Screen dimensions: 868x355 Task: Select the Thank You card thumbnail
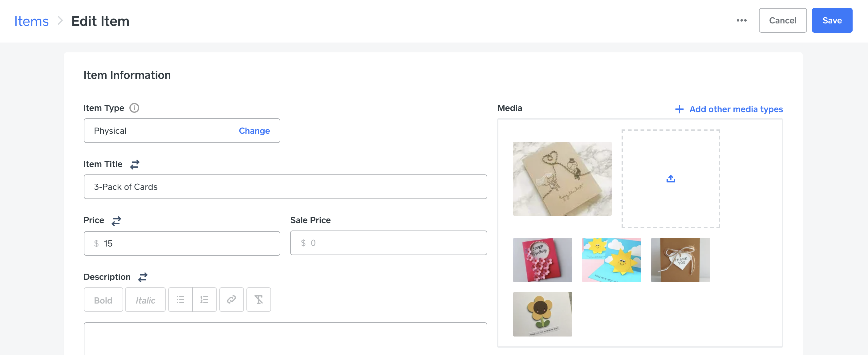click(680, 260)
